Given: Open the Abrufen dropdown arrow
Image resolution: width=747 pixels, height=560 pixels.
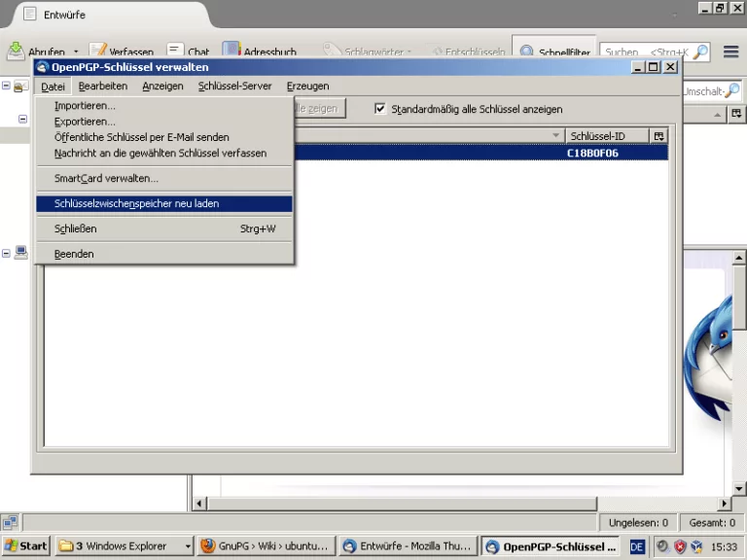Looking at the screenshot, I should click(76, 51).
